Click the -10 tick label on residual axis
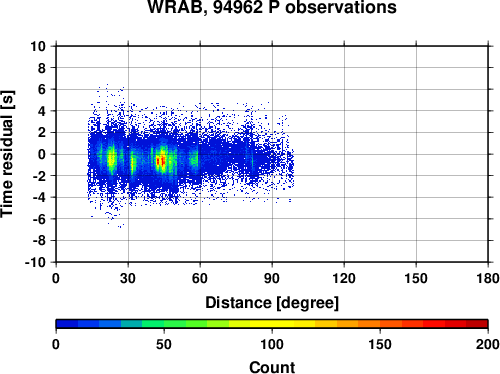 (x=35, y=262)
